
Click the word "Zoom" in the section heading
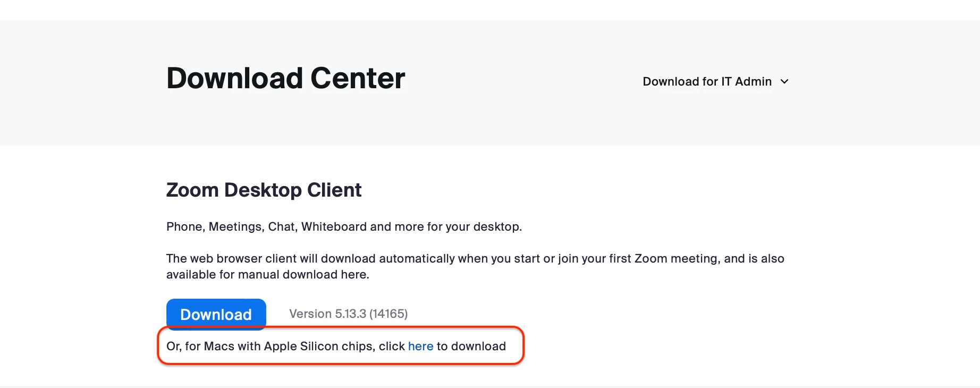(192, 190)
